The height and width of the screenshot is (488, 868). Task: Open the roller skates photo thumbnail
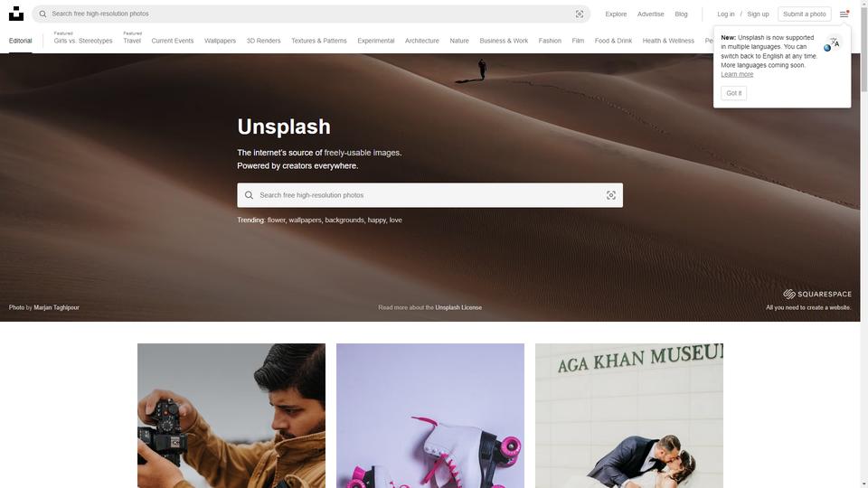tap(430, 416)
